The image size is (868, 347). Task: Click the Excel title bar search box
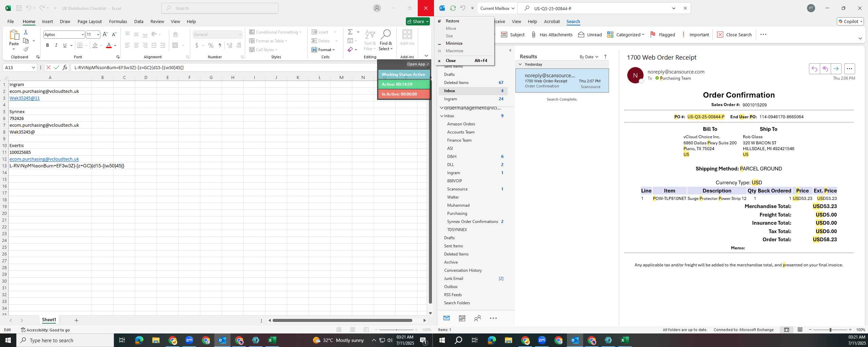(x=220, y=8)
